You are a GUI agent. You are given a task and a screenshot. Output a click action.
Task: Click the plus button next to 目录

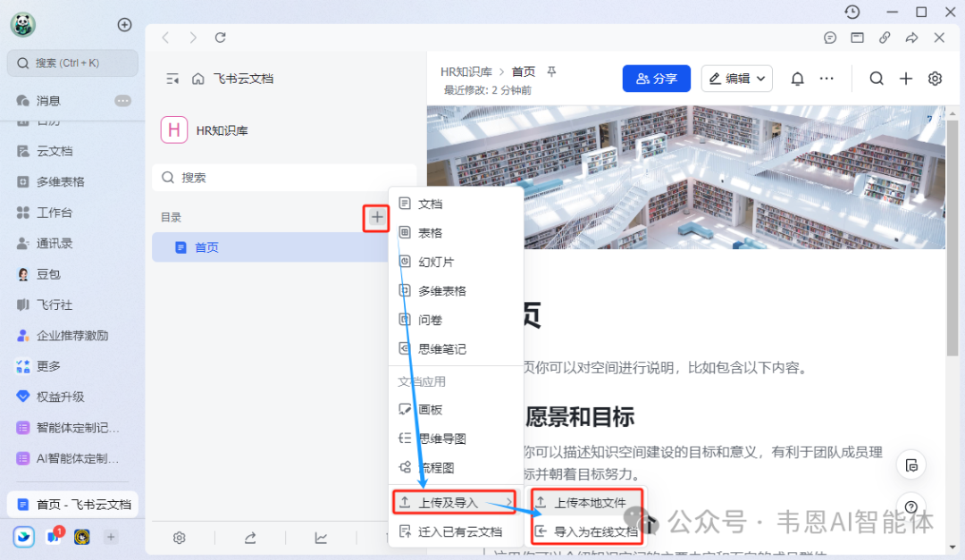pos(377,217)
